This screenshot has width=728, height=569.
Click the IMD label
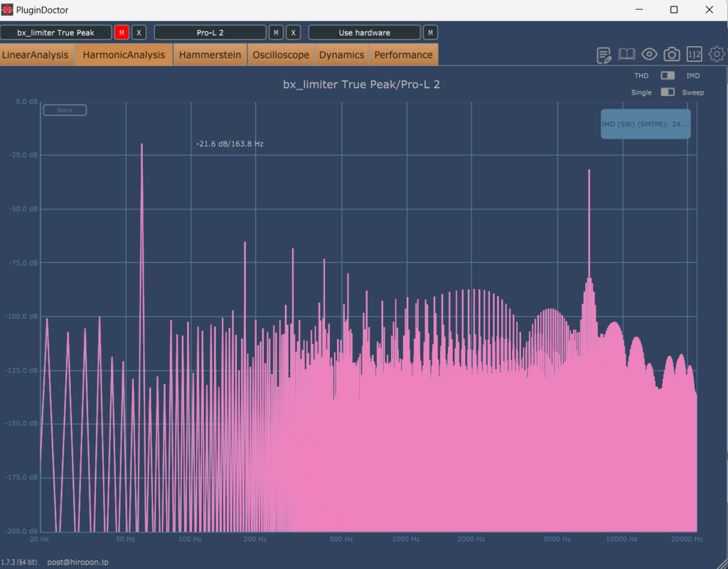pos(692,75)
